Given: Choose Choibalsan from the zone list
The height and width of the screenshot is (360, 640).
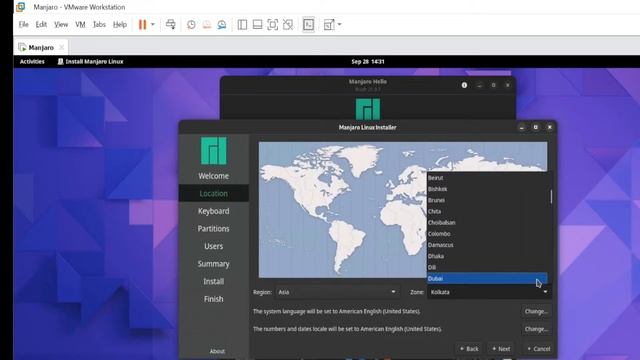Looking at the screenshot, I should point(487,222).
